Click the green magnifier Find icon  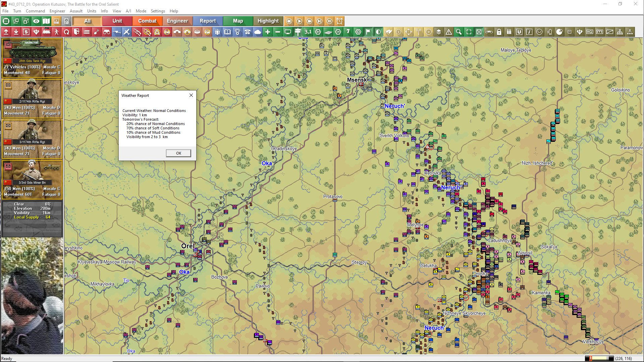[459, 32]
